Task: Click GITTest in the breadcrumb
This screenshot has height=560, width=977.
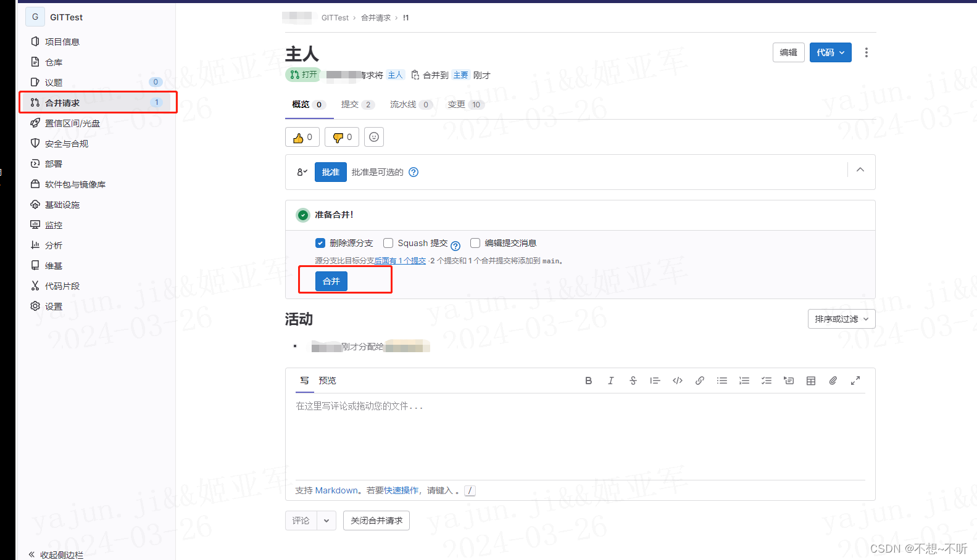Action: point(335,18)
